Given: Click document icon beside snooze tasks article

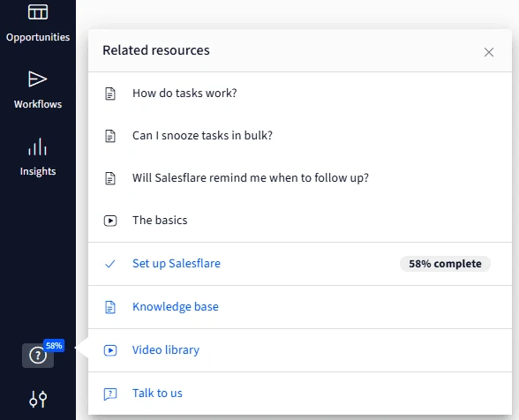Looking at the screenshot, I should [x=110, y=136].
